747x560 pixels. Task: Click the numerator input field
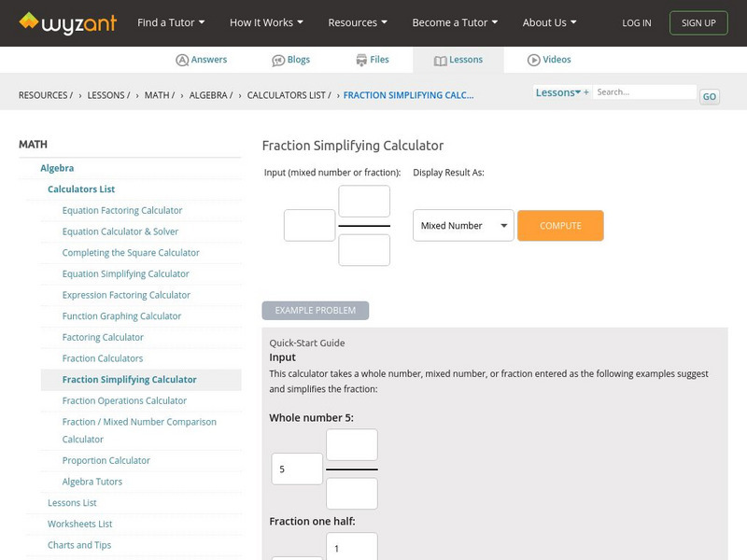coord(364,202)
